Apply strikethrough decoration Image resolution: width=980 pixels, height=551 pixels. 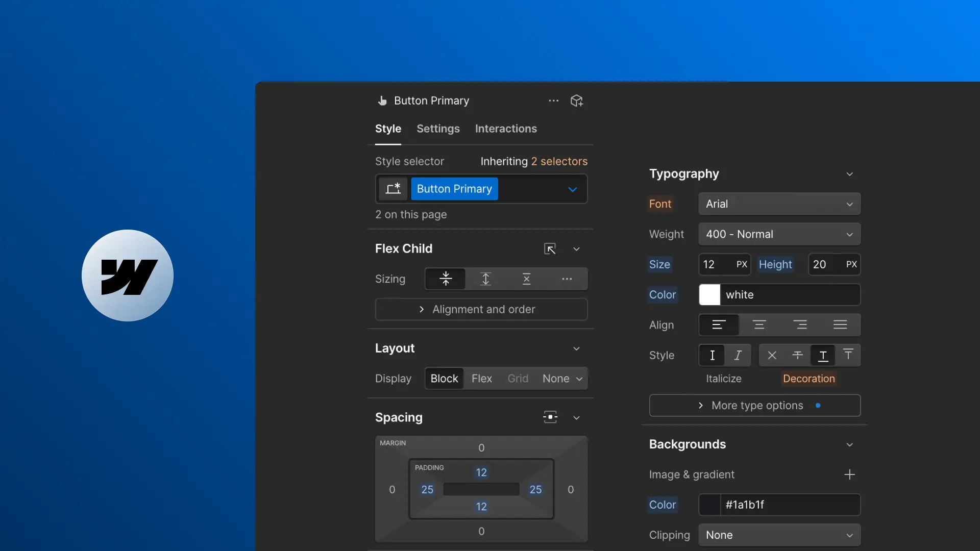797,355
